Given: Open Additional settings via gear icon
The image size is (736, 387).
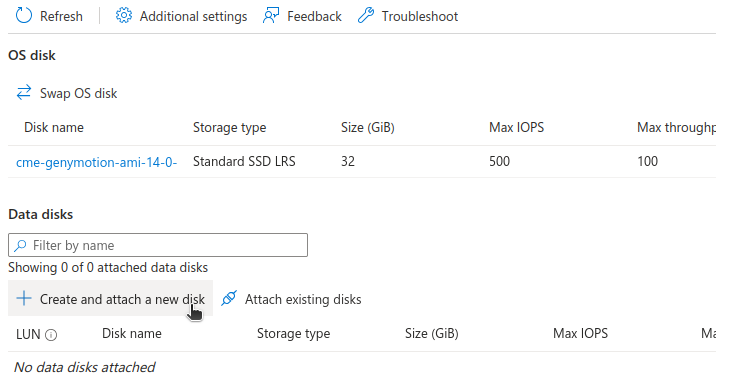Looking at the screenshot, I should (x=124, y=15).
